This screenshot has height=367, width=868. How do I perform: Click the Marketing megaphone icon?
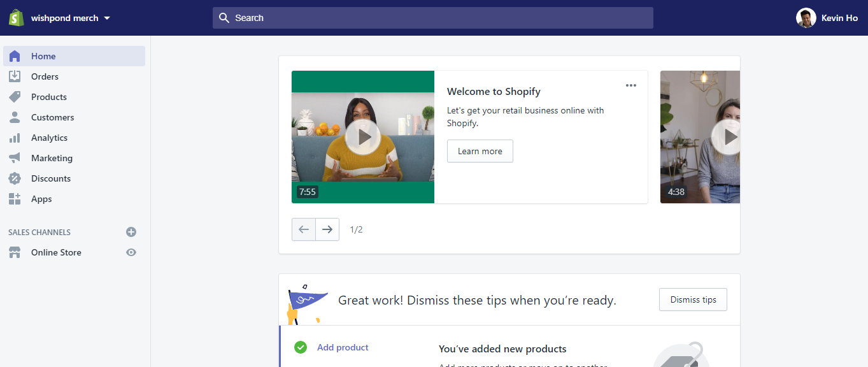click(x=15, y=158)
